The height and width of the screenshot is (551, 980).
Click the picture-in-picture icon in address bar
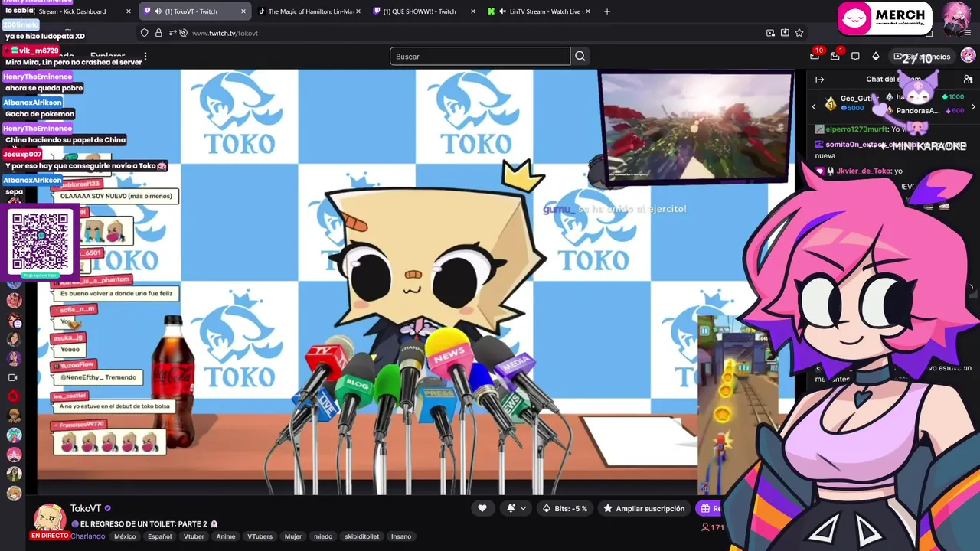click(x=770, y=33)
